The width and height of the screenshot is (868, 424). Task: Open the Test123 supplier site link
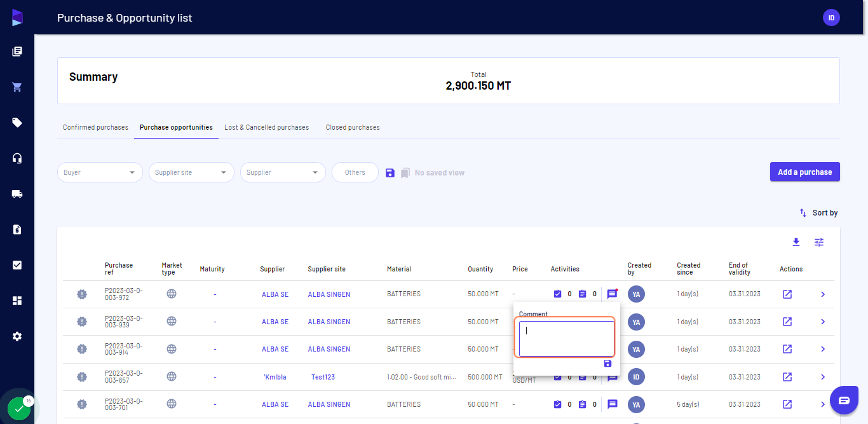click(323, 377)
